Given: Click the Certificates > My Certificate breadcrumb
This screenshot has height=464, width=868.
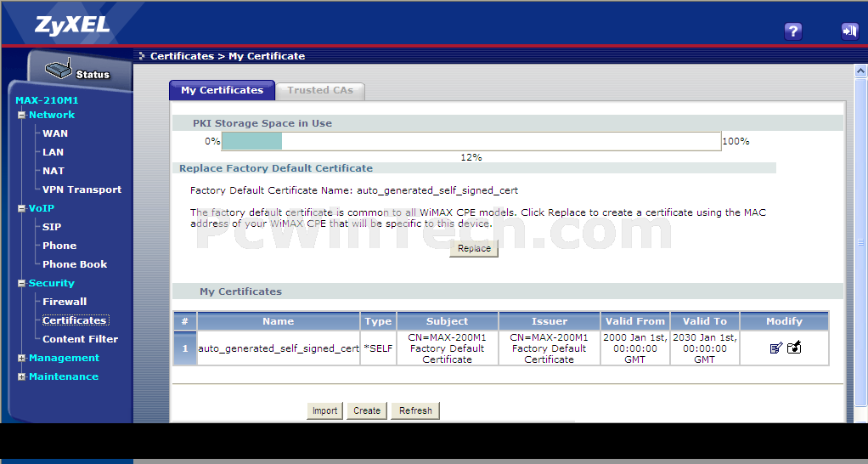Looking at the screenshot, I should pyautogui.click(x=228, y=56).
